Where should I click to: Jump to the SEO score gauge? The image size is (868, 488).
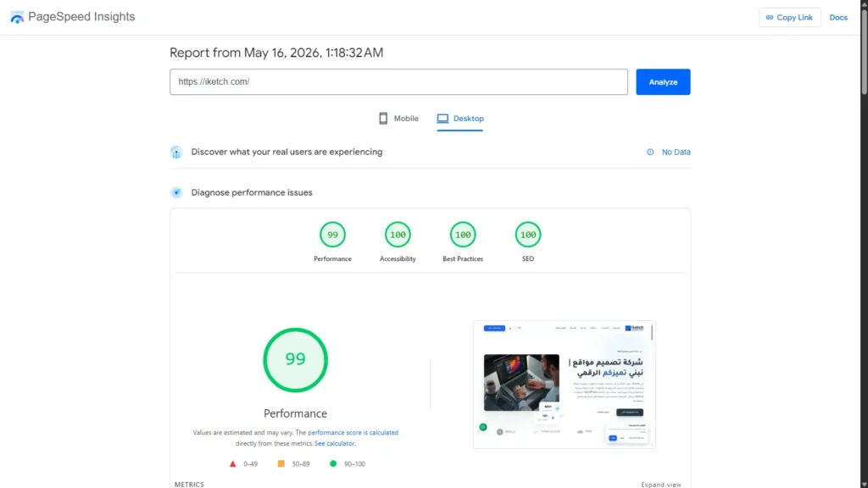527,235
